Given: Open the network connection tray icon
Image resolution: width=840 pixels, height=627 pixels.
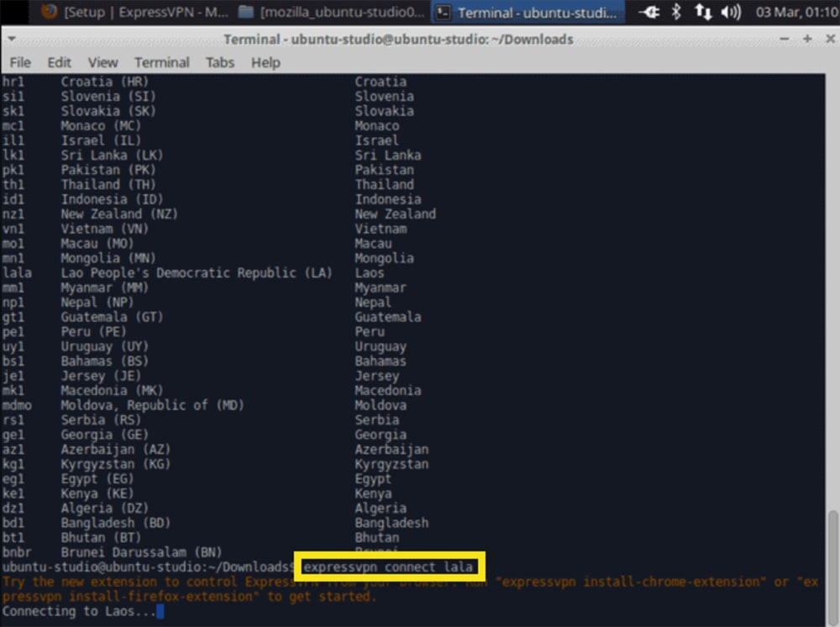Looking at the screenshot, I should click(x=703, y=12).
